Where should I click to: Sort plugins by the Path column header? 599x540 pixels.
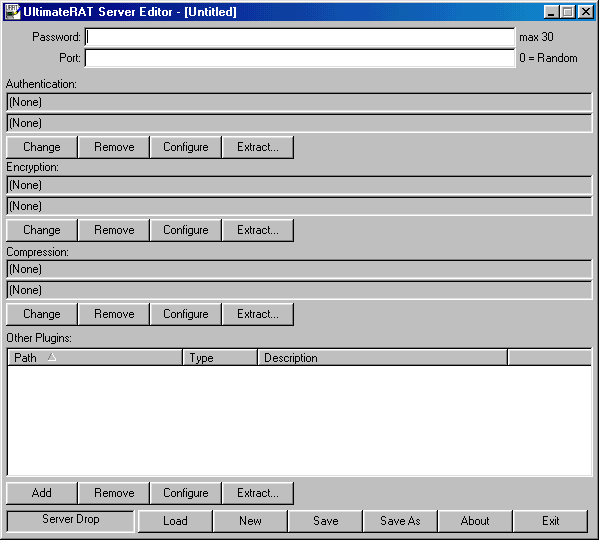point(95,358)
